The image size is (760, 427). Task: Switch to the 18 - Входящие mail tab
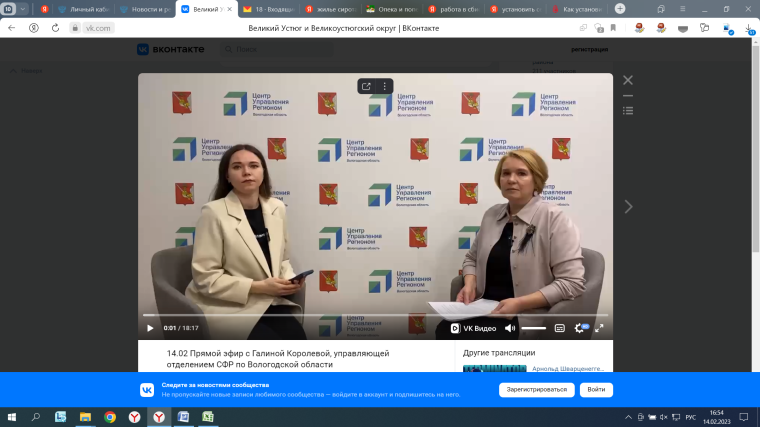pos(269,9)
